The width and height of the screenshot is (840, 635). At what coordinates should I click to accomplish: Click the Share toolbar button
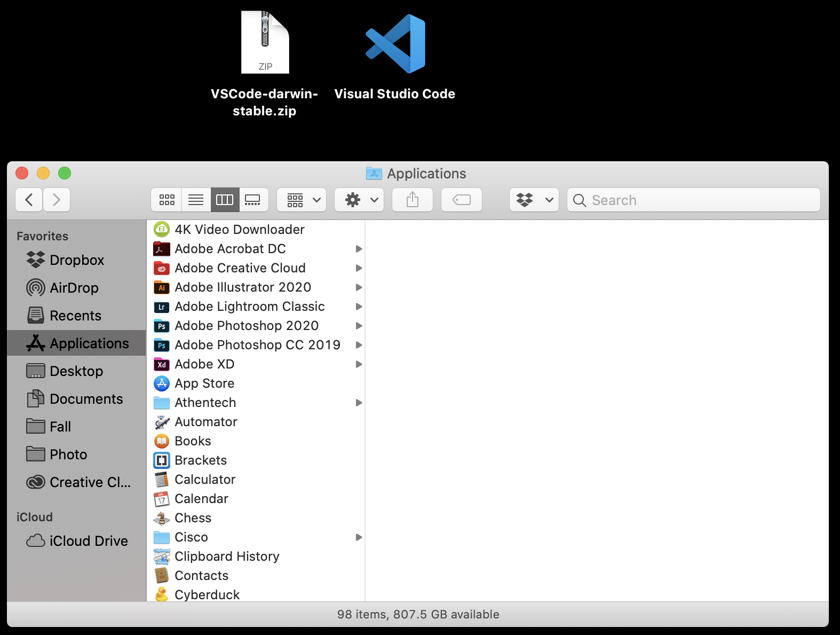click(413, 200)
